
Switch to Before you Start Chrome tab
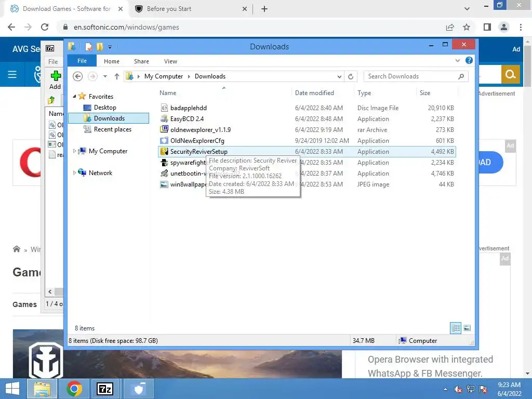click(x=191, y=9)
